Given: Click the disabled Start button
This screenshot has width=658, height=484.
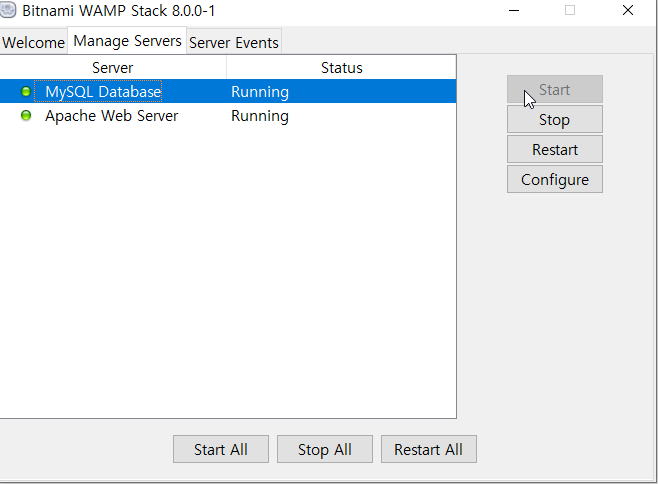Looking at the screenshot, I should pos(555,89).
